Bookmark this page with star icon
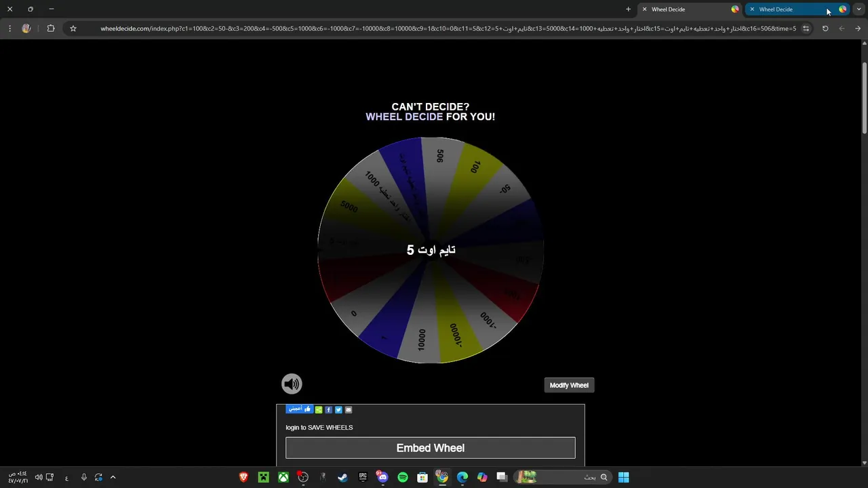 click(73, 28)
